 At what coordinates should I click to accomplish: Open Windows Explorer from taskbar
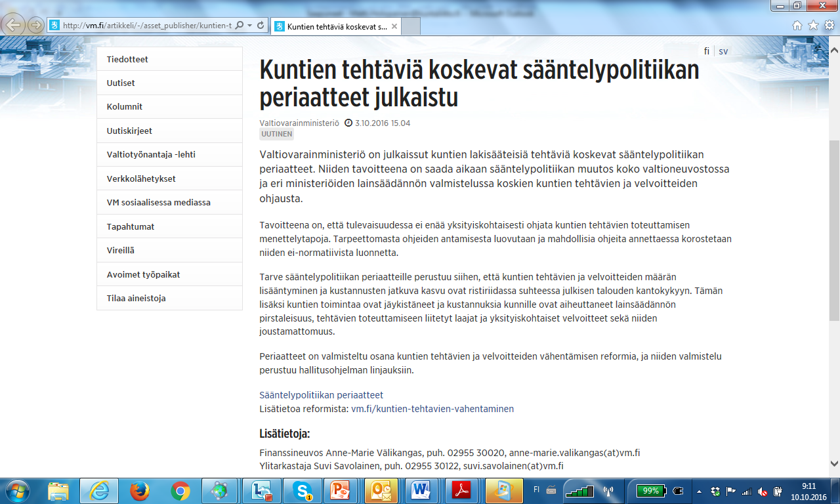pyautogui.click(x=58, y=491)
